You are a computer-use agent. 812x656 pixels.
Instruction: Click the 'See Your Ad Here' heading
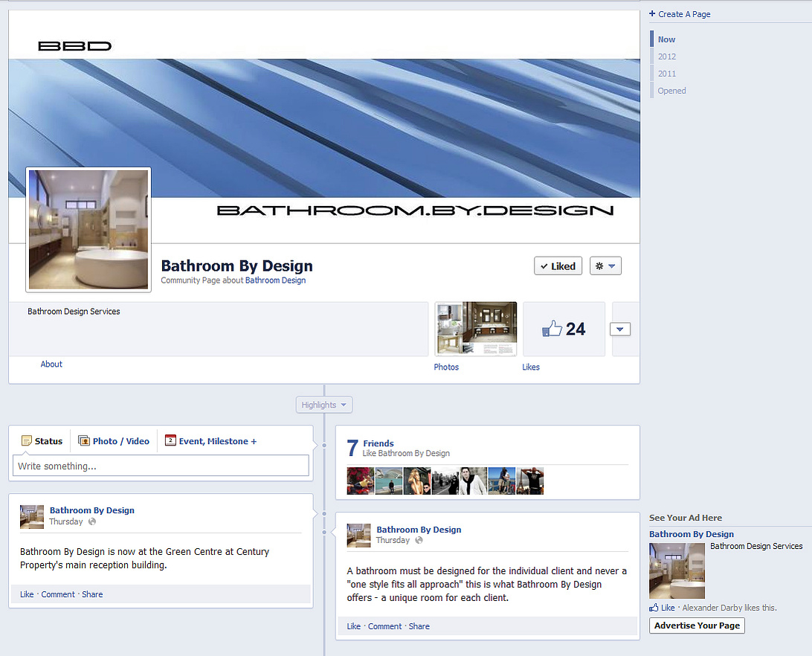[x=685, y=518]
